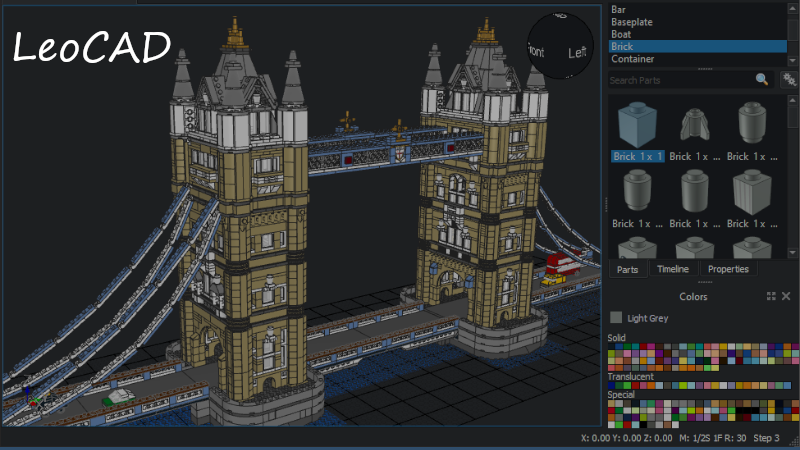800x450 pixels.
Task: Float the Colors panel with the undock icon
Action: click(771, 296)
